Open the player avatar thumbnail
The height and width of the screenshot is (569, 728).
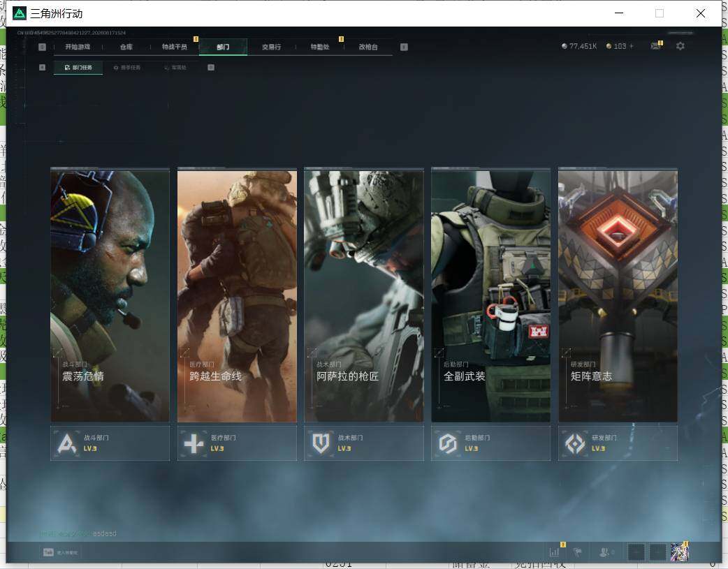pos(679,552)
